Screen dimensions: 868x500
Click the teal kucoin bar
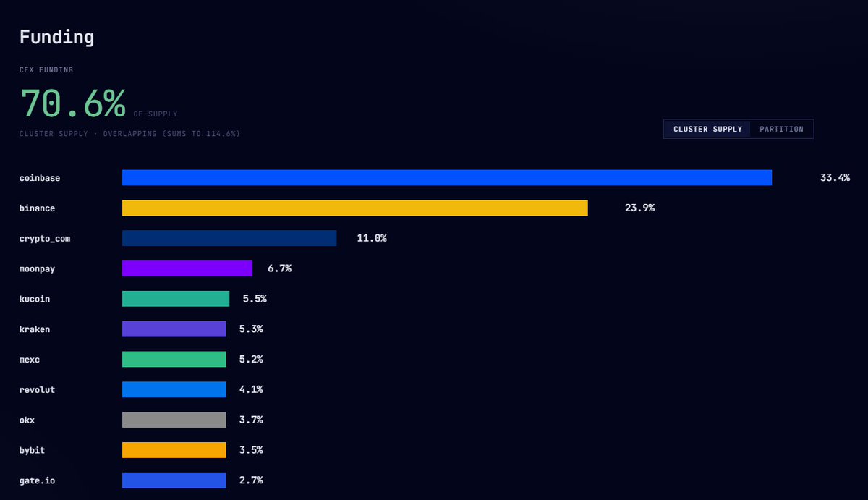click(176, 299)
